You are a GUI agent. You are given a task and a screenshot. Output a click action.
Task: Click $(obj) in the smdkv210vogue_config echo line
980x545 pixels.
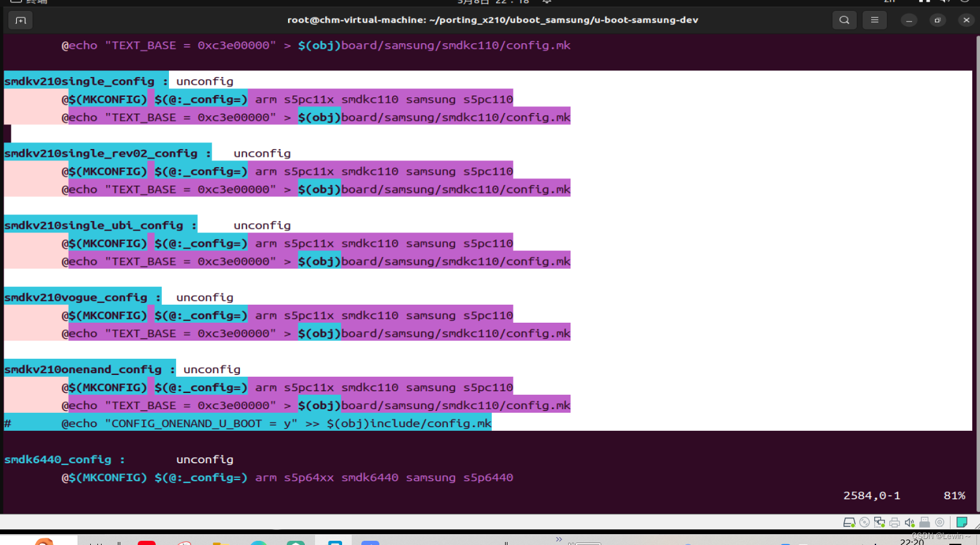[x=319, y=333]
